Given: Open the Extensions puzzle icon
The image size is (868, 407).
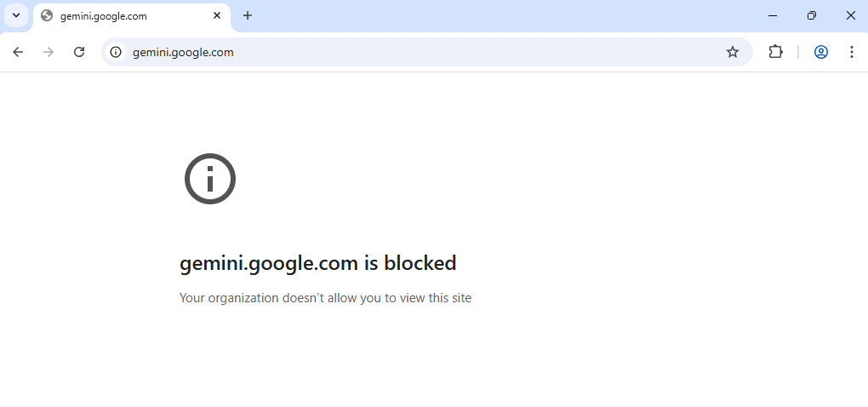Looking at the screenshot, I should click(775, 52).
